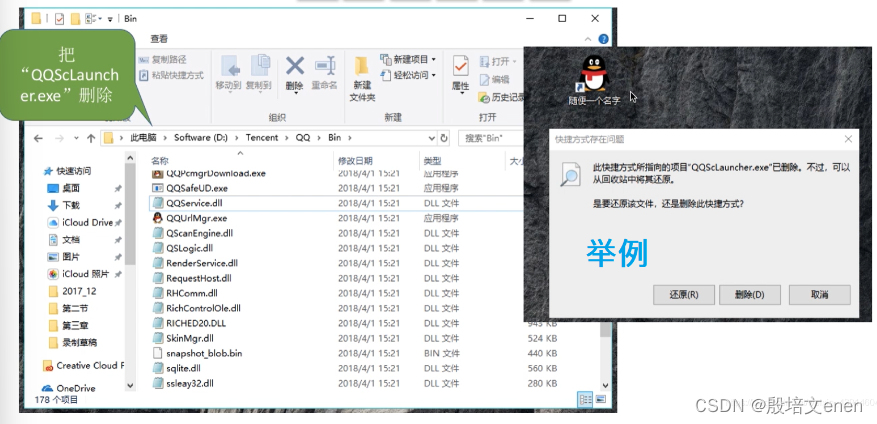877x424 pixels.
Task: Open the 第二节 folder in sidebar
Action: (x=68, y=308)
